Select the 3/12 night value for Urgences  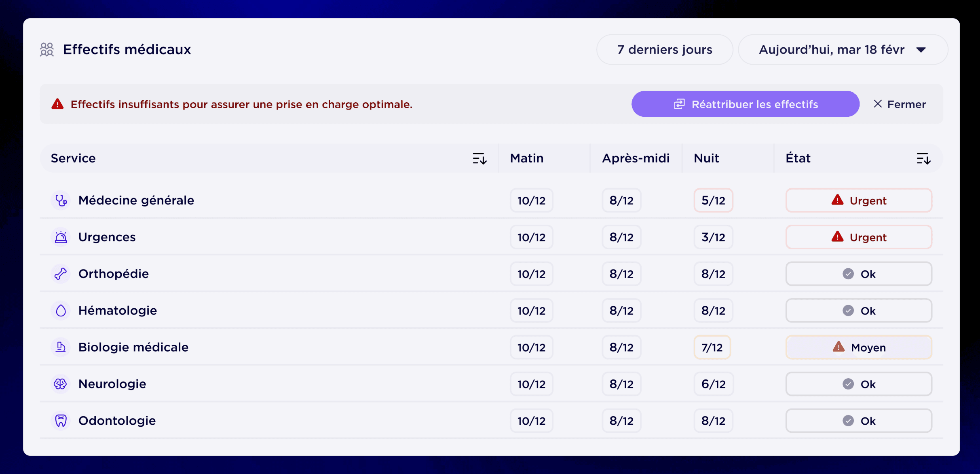click(713, 237)
